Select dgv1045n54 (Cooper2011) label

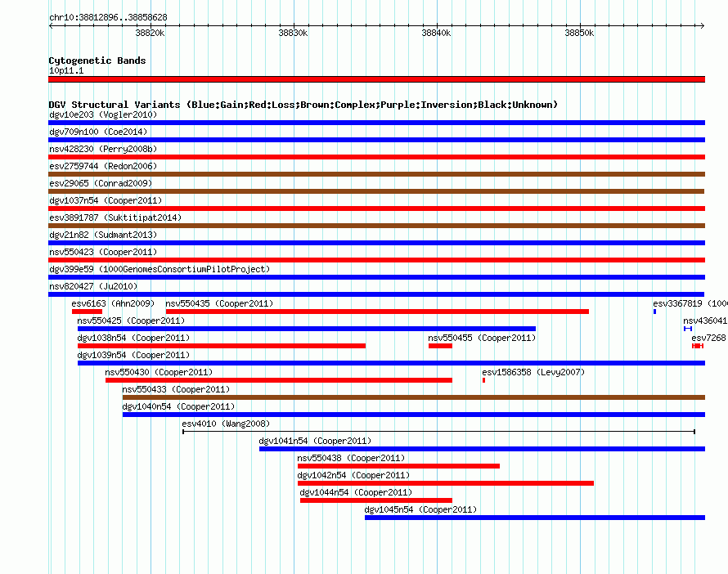click(420, 509)
